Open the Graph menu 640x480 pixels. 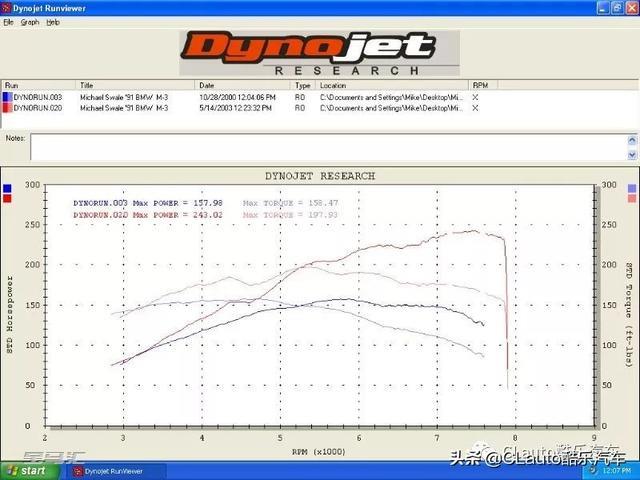pos(30,22)
